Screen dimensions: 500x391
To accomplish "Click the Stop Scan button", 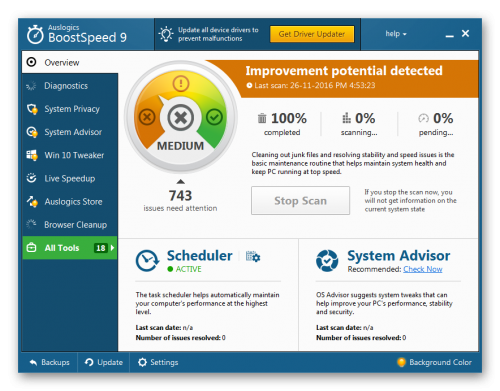I will [300, 201].
